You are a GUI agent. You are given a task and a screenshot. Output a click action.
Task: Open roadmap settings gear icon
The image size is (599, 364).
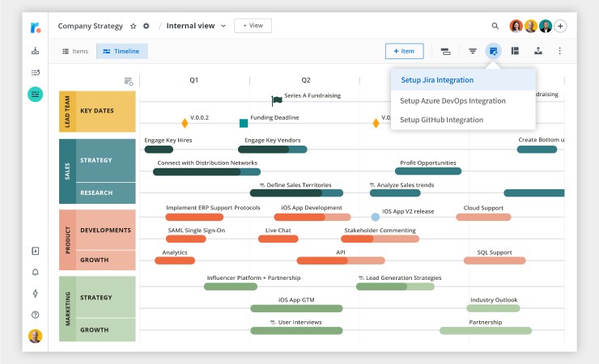coord(146,26)
